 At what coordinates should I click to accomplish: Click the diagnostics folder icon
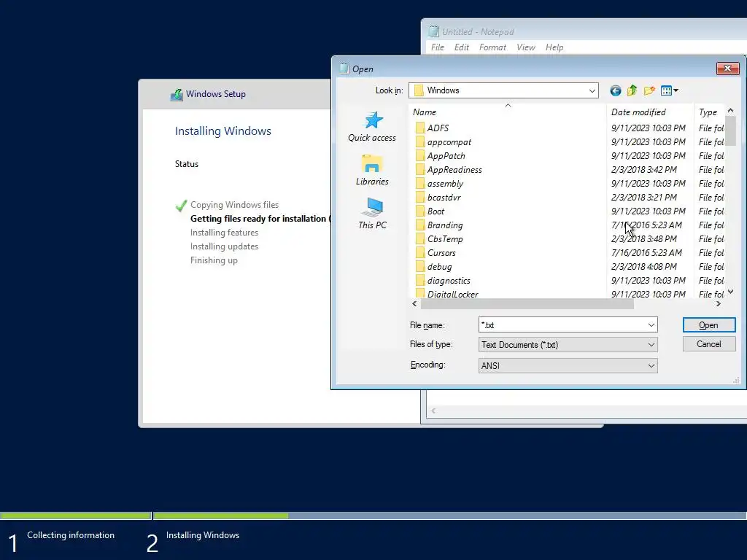pyautogui.click(x=419, y=281)
